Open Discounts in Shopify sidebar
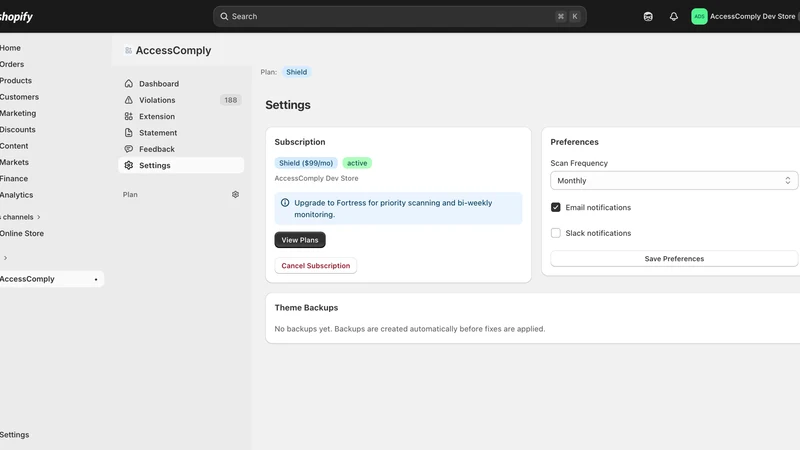Viewport: 800px width, 450px height. click(18, 130)
